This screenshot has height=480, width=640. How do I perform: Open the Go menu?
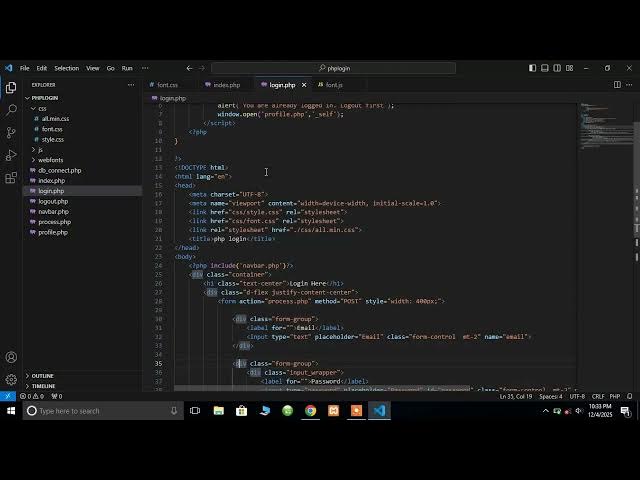click(x=111, y=68)
